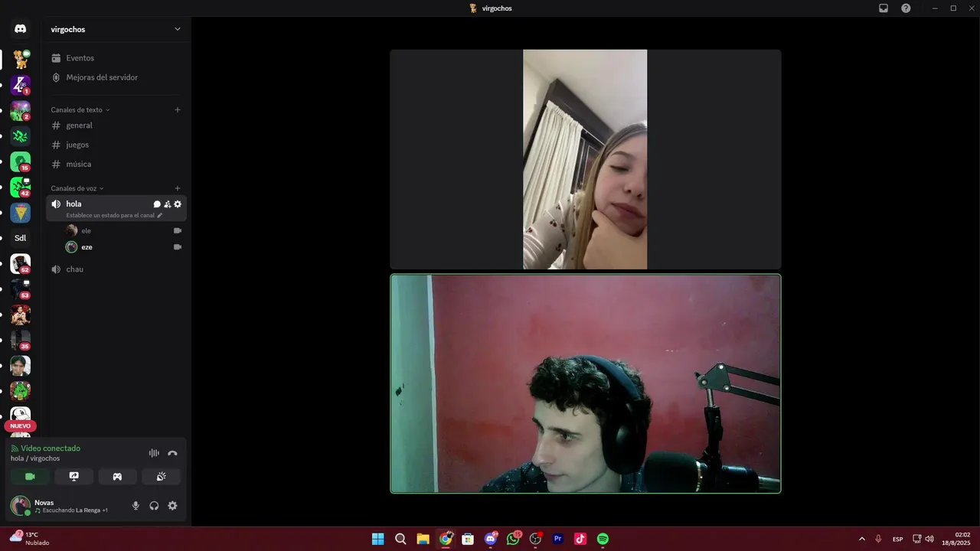Open the Windows Start menu
Screen dimensions: 980x551
377,539
